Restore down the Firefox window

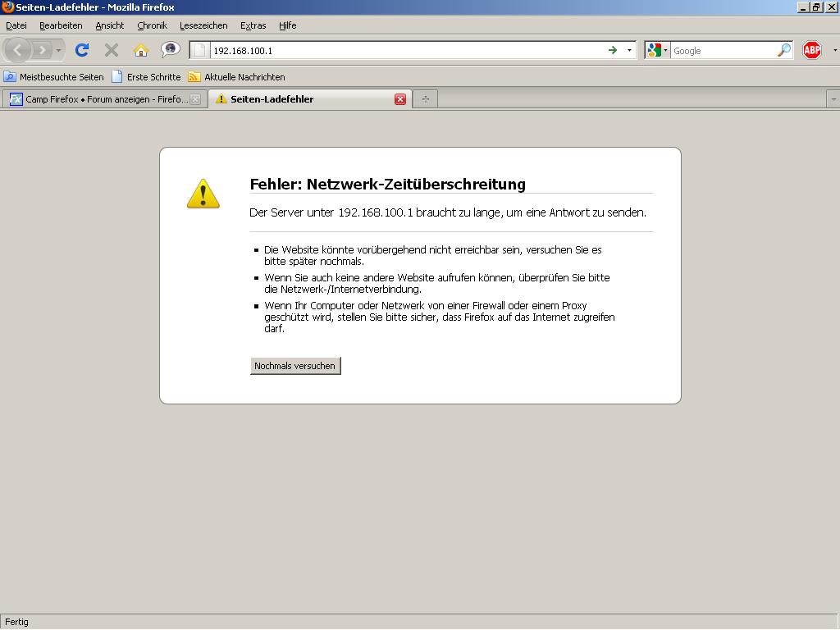click(x=816, y=7)
